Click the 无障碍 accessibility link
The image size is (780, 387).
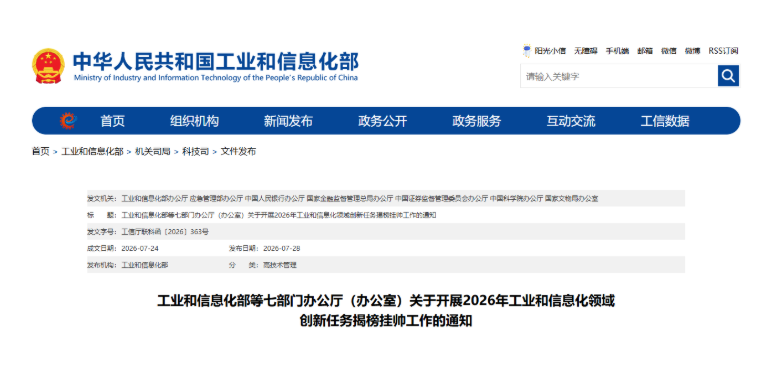click(585, 51)
